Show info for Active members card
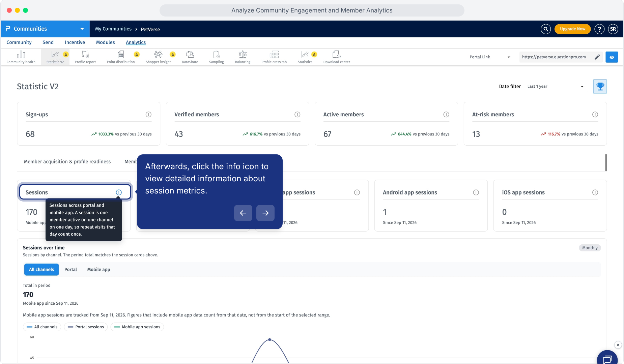This screenshot has height=364, width=624. click(x=446, y=115)
